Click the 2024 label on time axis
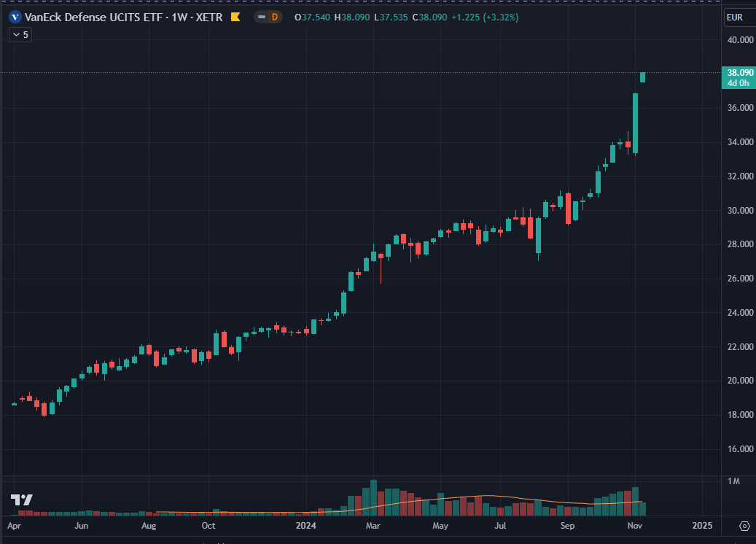Image resolution: width=756 pixels, height=544 pixels. (306, 526)
